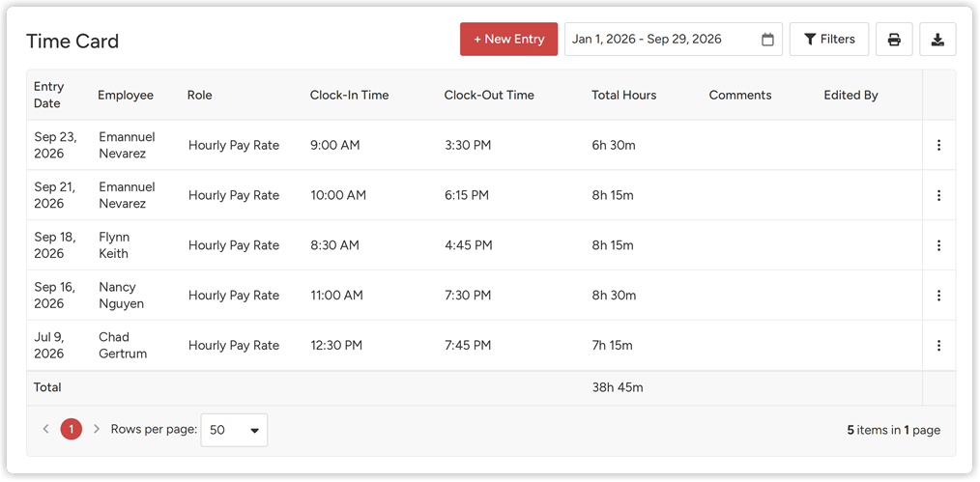The width and height of the screenshot is (980, 482).
Task: Click Emannuel Nevarez in the 9:00 AM row
Action: coord(127,145)
